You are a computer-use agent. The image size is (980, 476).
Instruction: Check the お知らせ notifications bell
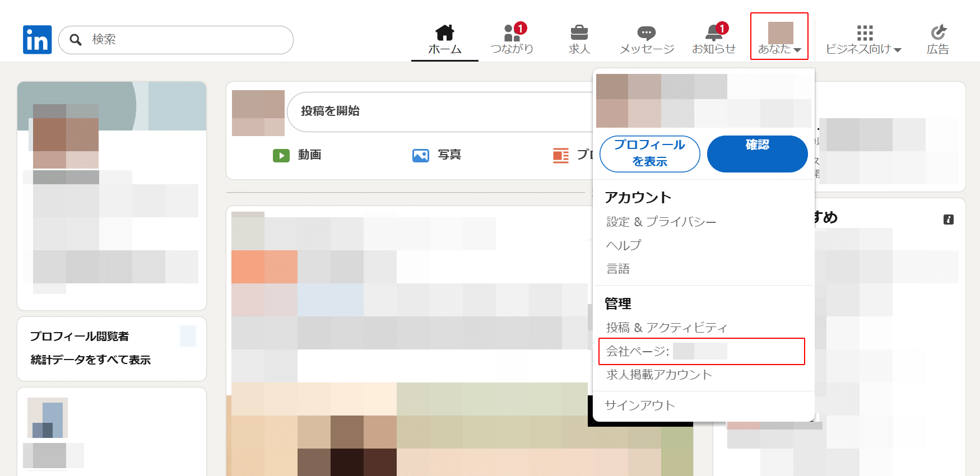pyautogui.click(x=713, y=33)
